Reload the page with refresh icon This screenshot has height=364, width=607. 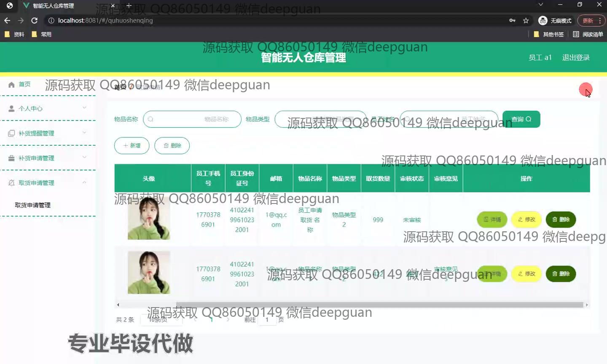(x=35, y=20)
